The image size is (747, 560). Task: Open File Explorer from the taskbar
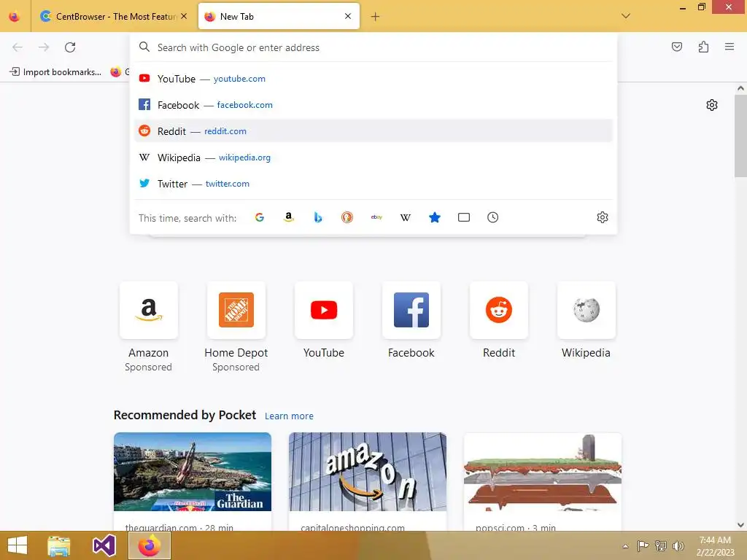[x=59, y=545]
